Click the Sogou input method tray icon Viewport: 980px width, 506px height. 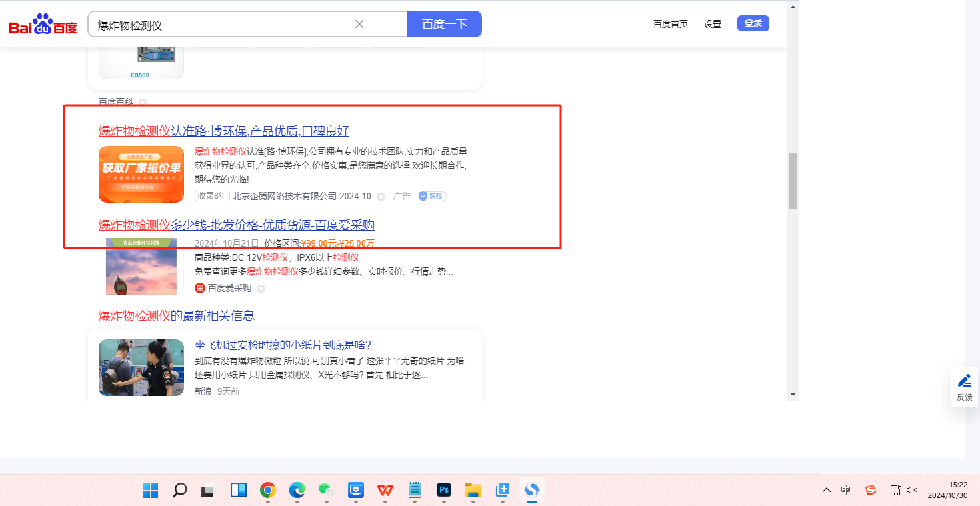(x=870, y=490)
